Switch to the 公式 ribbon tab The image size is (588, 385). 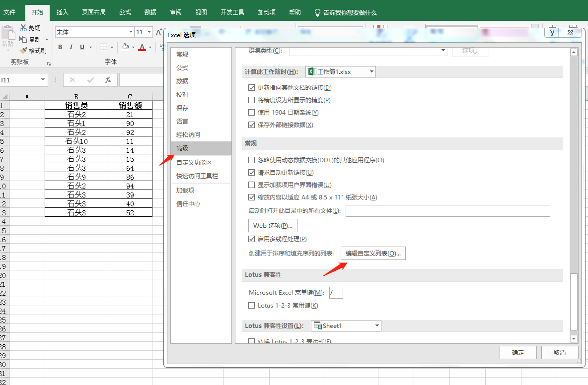pyautogui.click(x=125, y=12)
